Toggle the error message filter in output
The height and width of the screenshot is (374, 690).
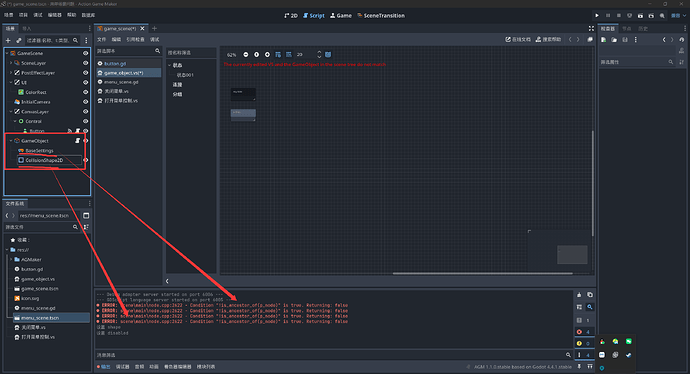tap(584, 332)
